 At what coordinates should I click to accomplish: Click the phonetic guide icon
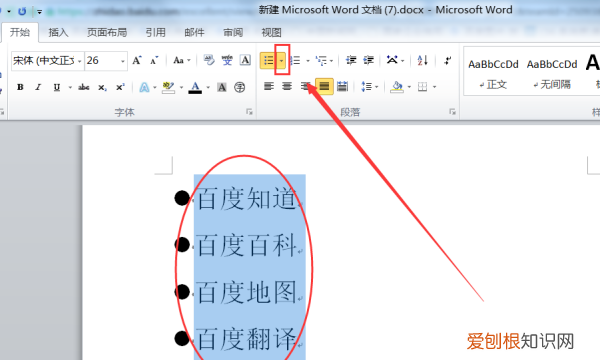pos(227,60)
